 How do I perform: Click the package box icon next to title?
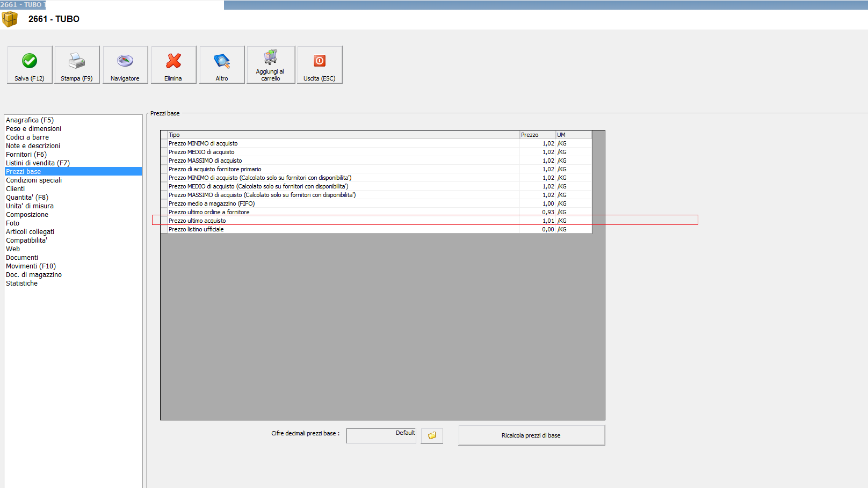tap(10, 19)
